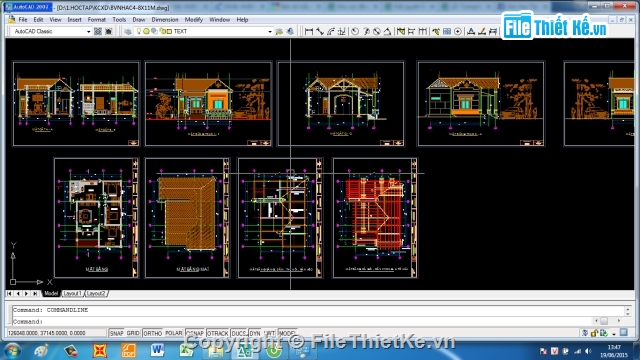Toggle SNAP mode in status bar
Viewport: 640px width, 360px height.
(116, 333)
